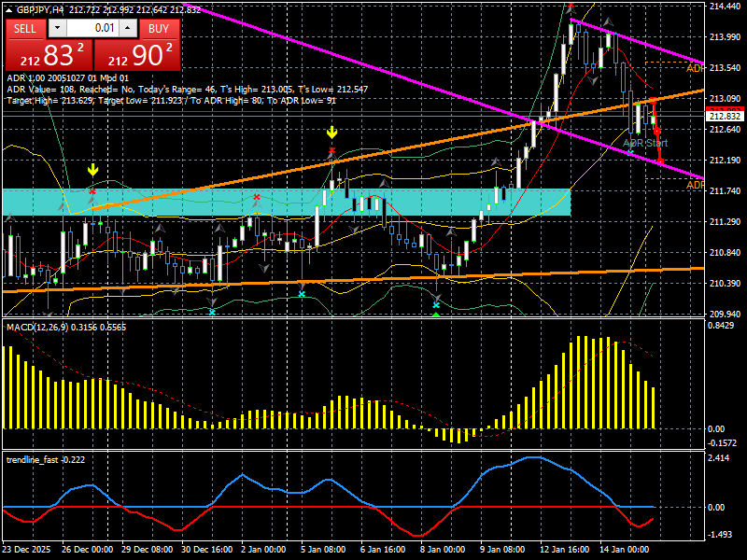
Task: Select the Target High= 213.629 info line
Action: coord(172,101)
